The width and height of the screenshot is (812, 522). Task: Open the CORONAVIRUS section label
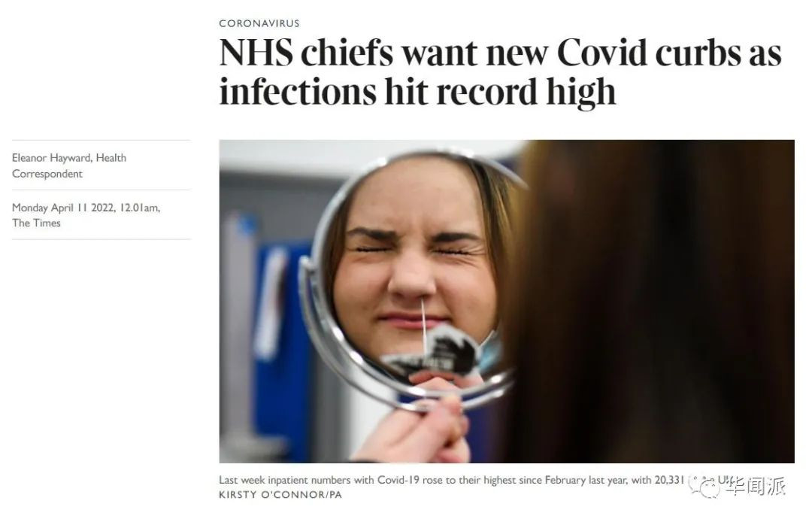tap(259, 23)
